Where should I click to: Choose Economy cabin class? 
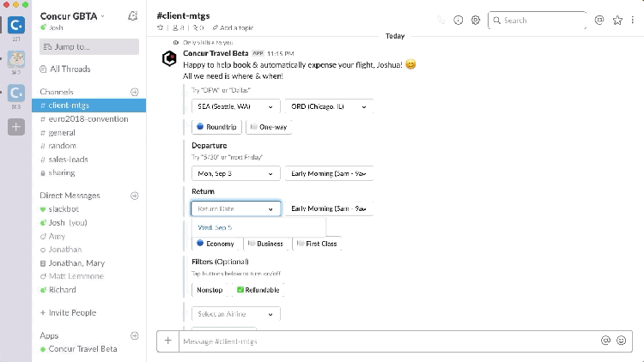coord(216,244)
